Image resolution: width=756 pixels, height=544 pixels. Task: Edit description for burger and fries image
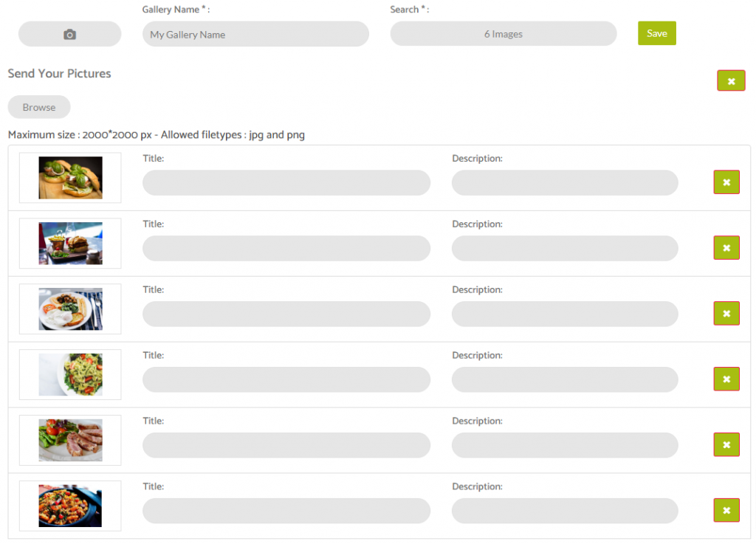coord(565,248)
